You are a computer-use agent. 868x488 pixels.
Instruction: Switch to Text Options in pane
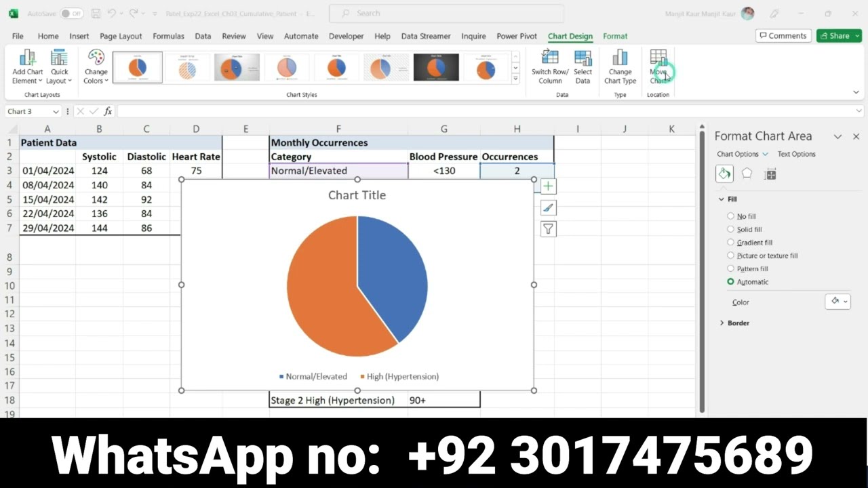796,154
